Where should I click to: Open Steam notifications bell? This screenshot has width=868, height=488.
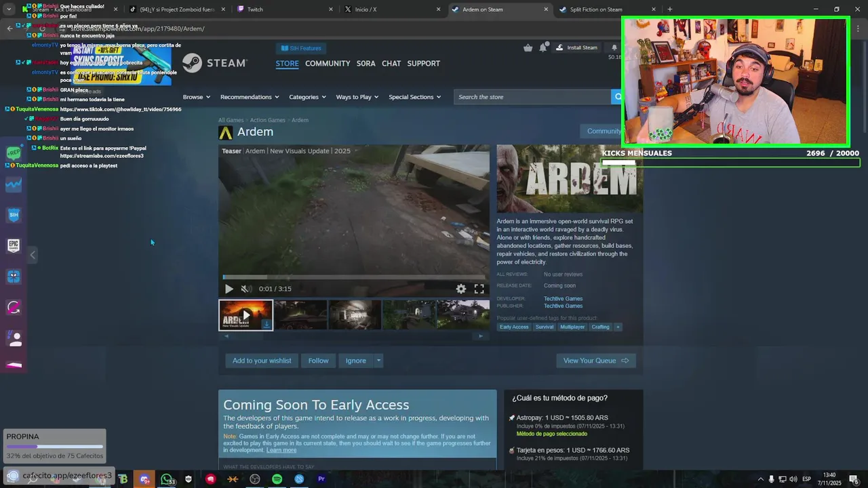pos(543,47)
